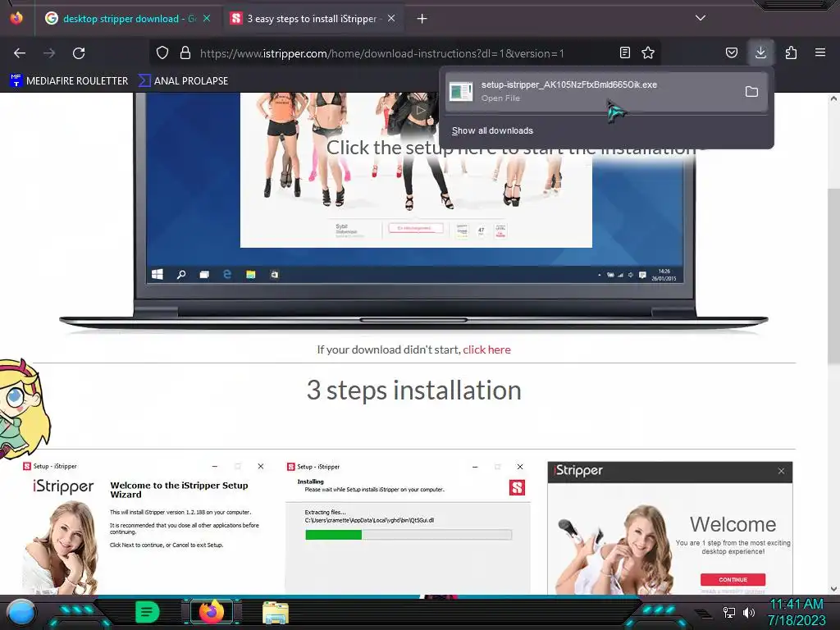Image resolution: width=840 pixels, height=630 pixels.
Task: Click Show all downloads
Action: pyautogui.click(x=492, y=130)
